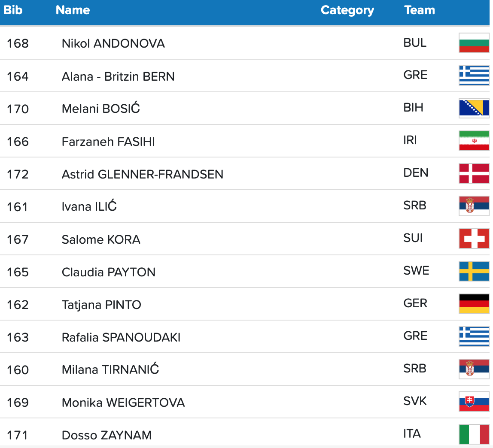The width and height of the screenshot is (493, 448).
Task: Click the Germany flag icon
Action: pyautogui.click(x=474, y=304)
